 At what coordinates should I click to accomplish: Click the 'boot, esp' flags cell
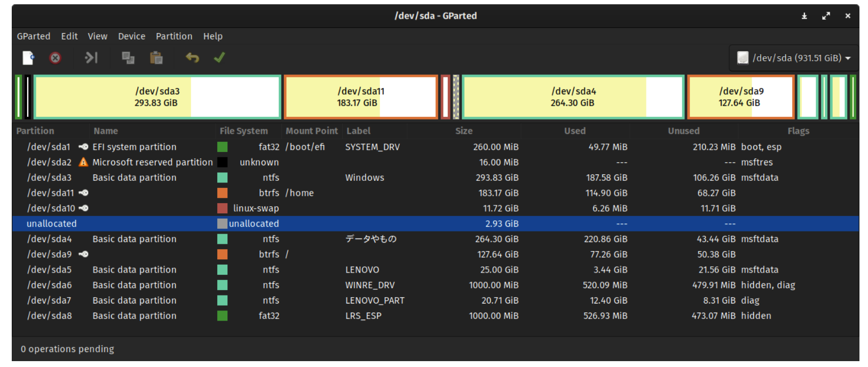click(x=761, y=147)
